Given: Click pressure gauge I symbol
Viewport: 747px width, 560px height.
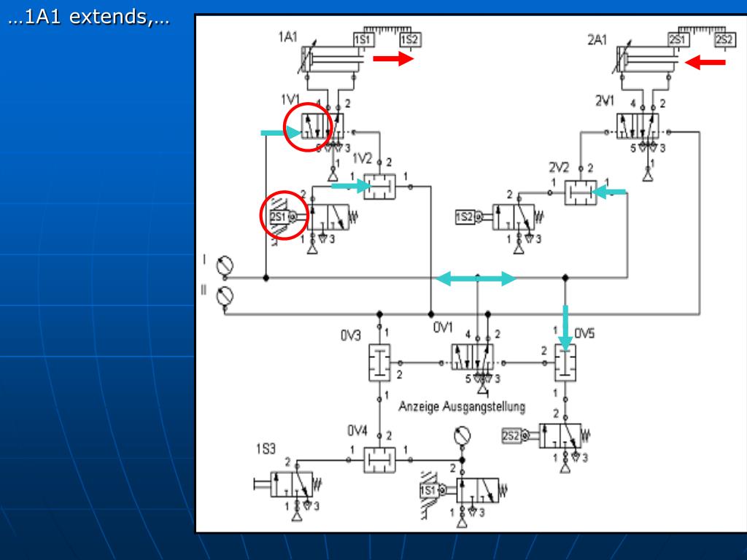Looking at the screenshot, I should (225, 265).
